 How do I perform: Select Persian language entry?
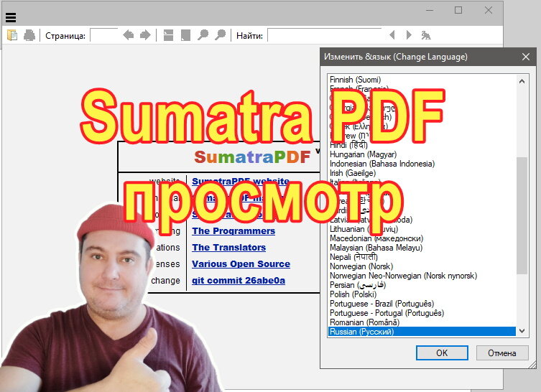(x=422, y=285)
